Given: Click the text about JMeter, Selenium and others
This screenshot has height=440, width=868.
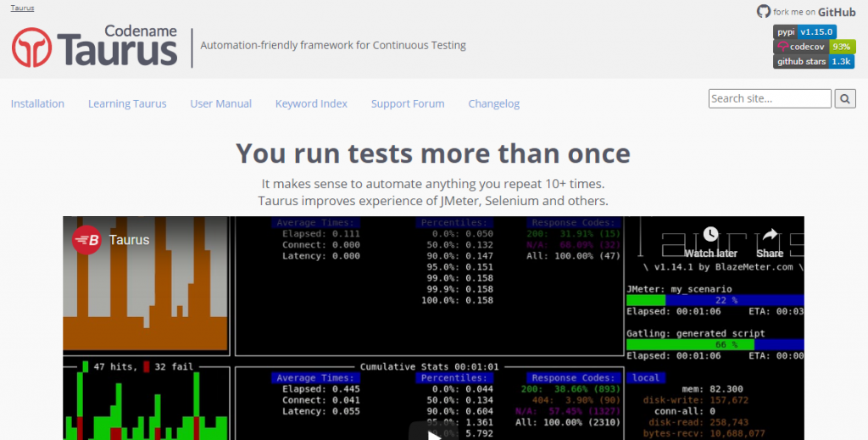Looking at the screenshot, I should [433, 200].
